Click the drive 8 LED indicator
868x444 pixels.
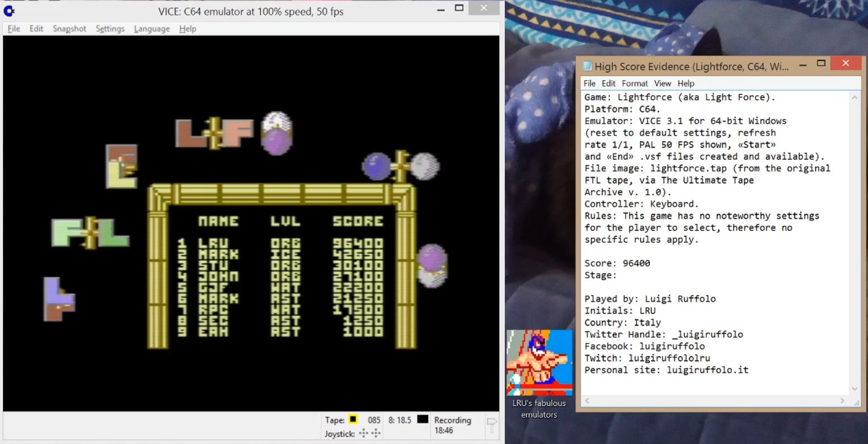[x=423, y=419]
